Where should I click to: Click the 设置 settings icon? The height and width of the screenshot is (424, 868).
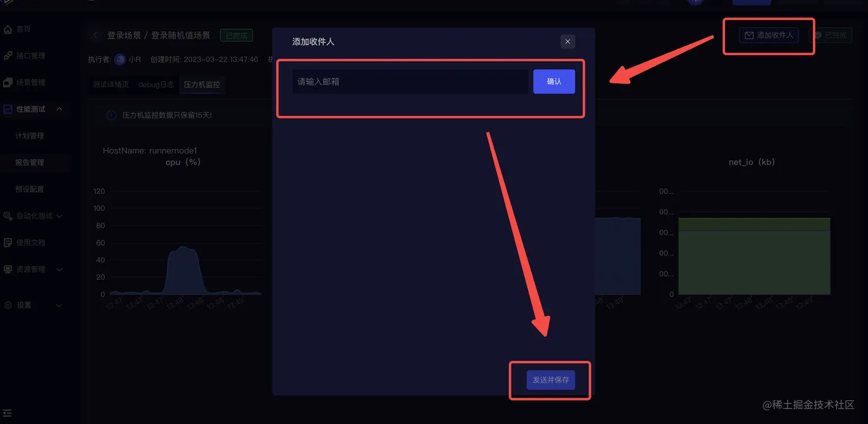[8, 305]
